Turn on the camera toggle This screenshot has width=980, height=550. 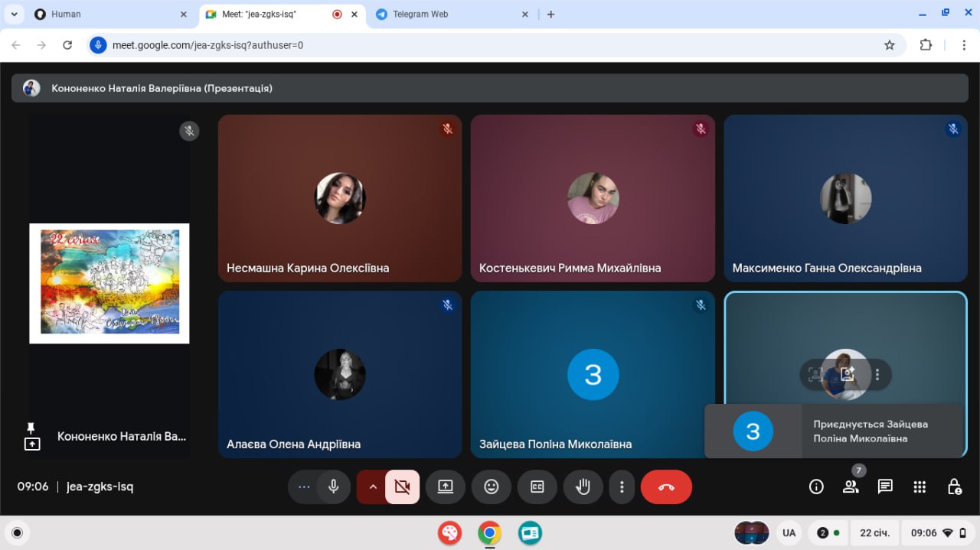coord(402,487)
